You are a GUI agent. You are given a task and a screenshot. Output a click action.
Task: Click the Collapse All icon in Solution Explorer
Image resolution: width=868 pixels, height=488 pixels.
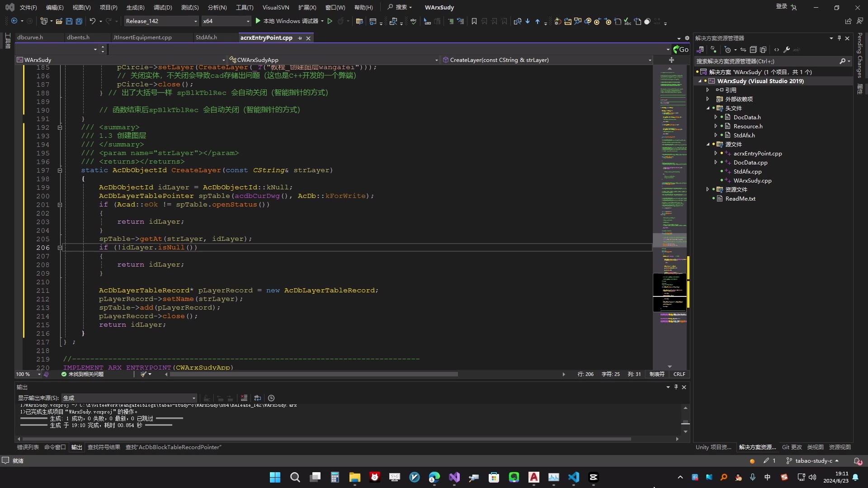[x=753, y=50]
